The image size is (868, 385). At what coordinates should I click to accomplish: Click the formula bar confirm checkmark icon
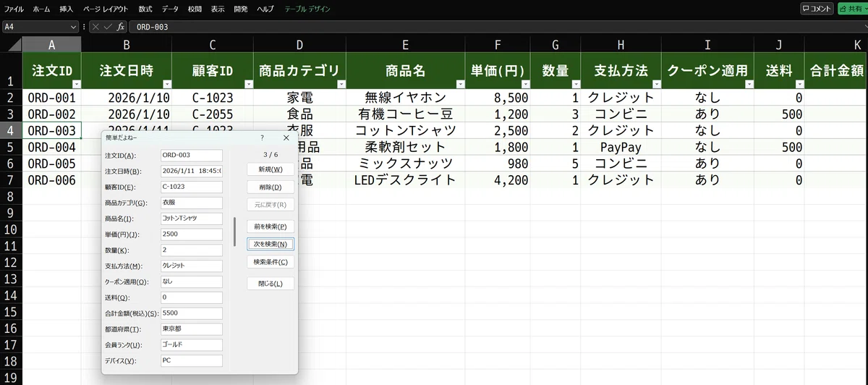pyautogui.click(x=108, y=27)
